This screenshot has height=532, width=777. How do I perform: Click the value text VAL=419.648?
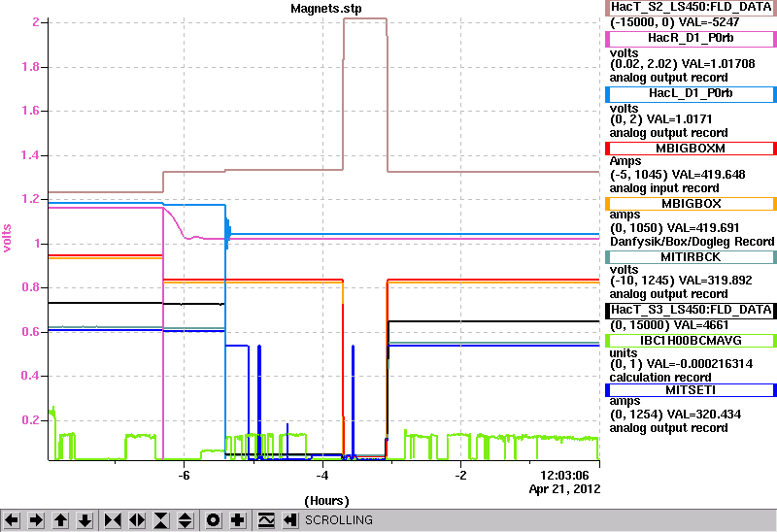[x=709, y=175]
